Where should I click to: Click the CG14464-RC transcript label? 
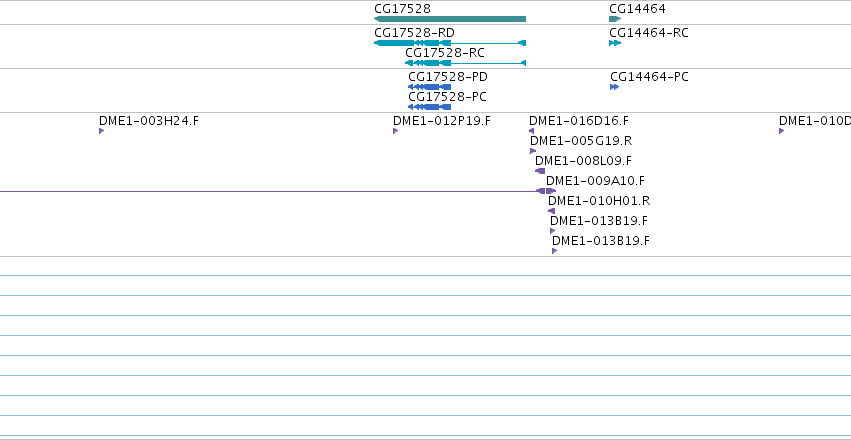click(649, 33)
